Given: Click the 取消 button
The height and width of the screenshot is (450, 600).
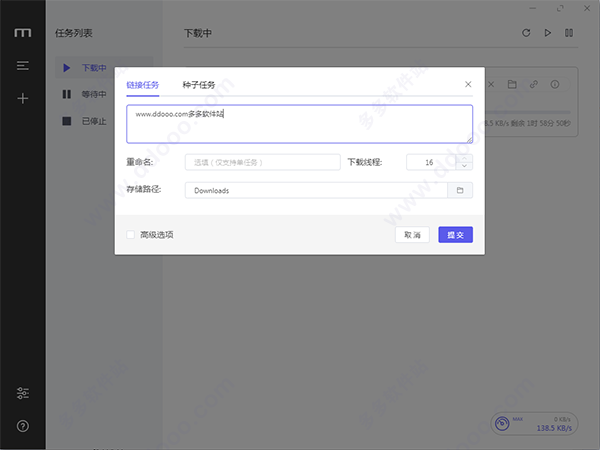Looking at the screenshot, I should (412, 235).
